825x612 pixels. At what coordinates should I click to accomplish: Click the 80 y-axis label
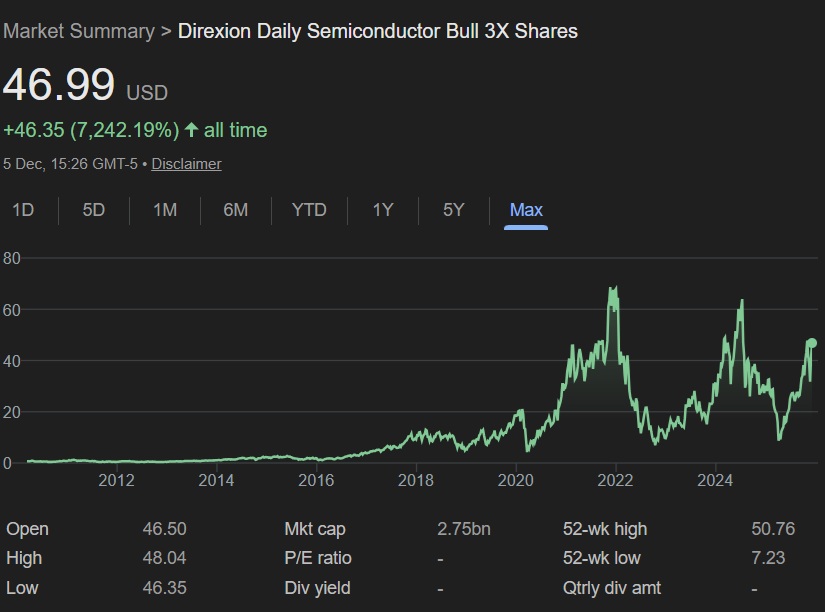(12, 258)
